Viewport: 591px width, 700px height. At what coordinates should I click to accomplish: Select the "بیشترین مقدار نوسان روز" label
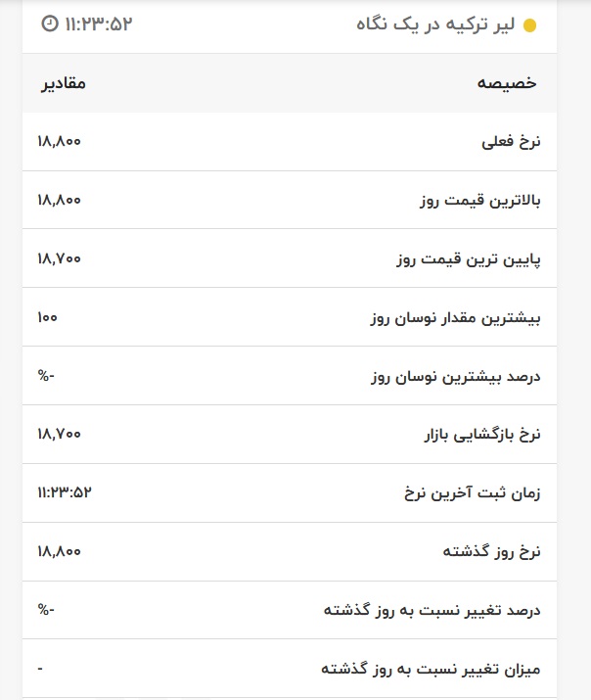pyautogui.click(x=455, y=318)
